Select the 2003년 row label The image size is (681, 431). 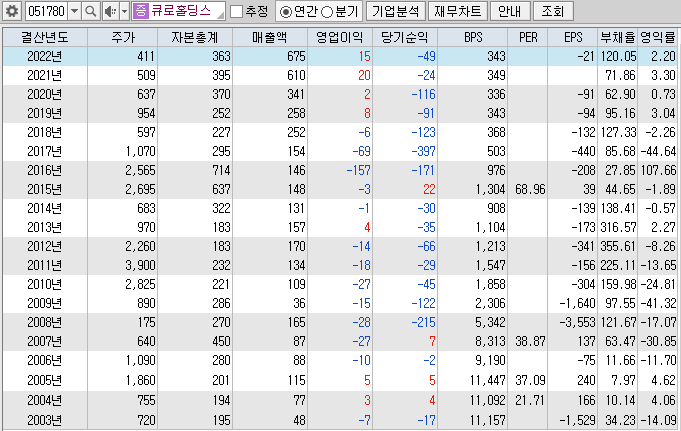click(45, 420)
